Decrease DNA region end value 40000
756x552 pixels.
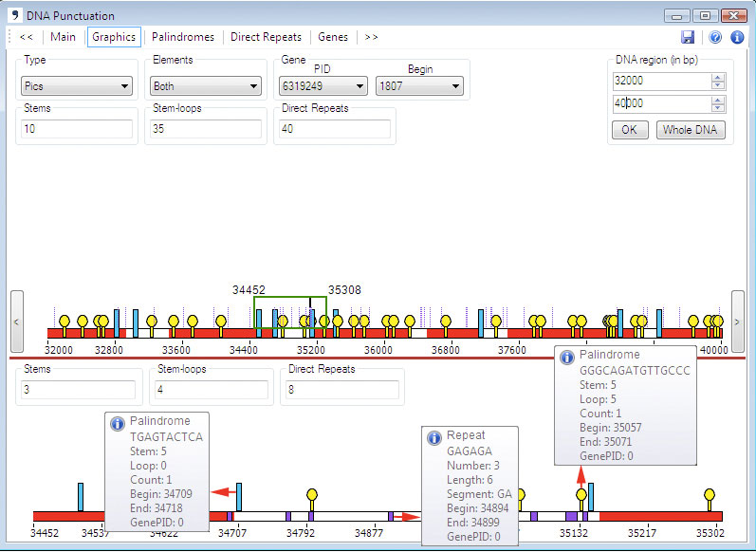(718, 108)
